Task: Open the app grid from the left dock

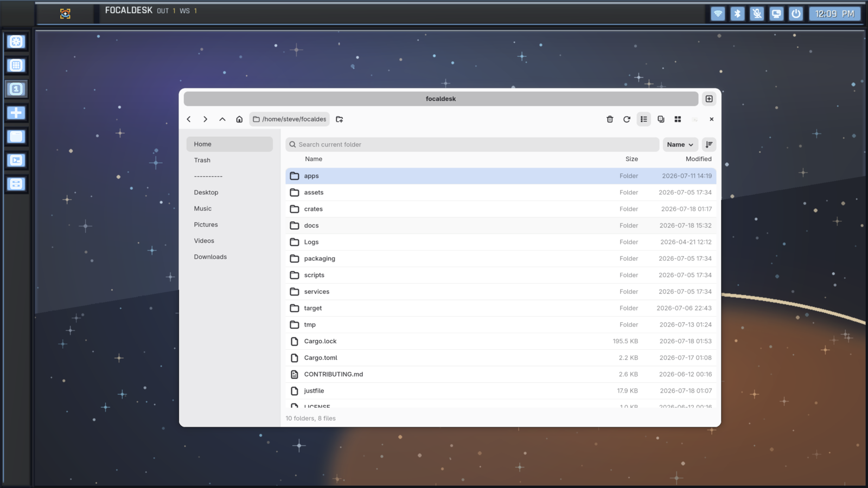Action: pos(16,66)
